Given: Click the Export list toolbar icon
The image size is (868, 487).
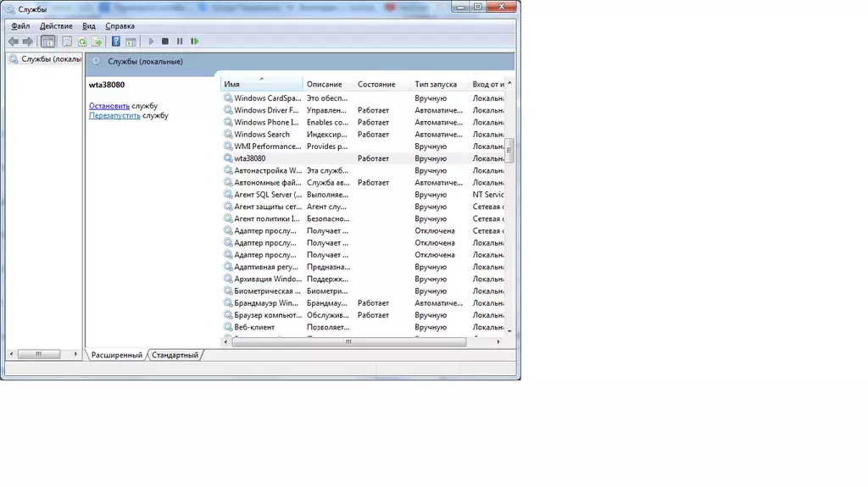Looking at the screenshot, I should tap(97, 42).
